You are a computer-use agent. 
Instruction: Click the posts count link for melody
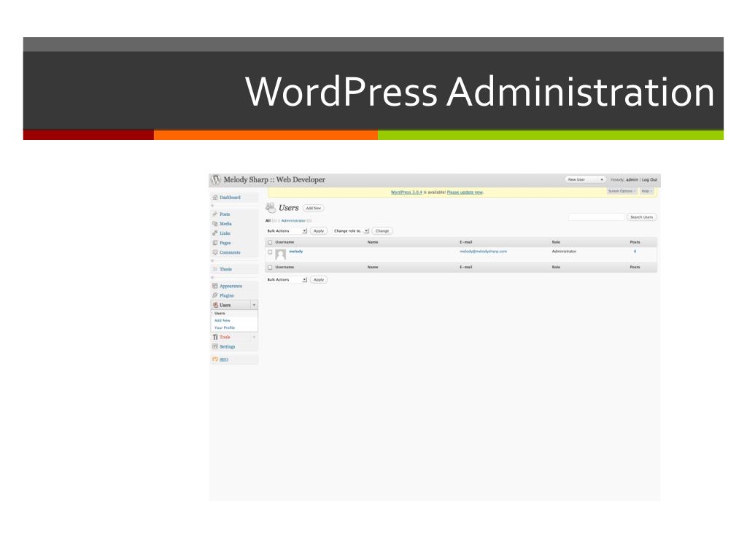[x=635, y=252]
